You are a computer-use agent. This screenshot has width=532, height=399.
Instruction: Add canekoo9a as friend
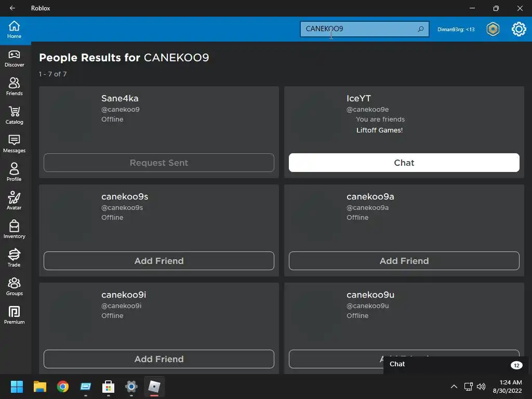[404, 261]
